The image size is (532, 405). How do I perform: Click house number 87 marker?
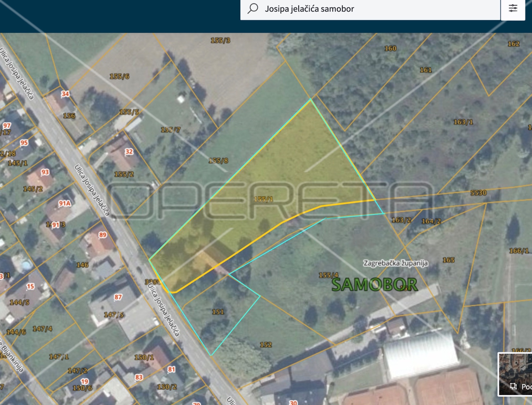(118, 297)
